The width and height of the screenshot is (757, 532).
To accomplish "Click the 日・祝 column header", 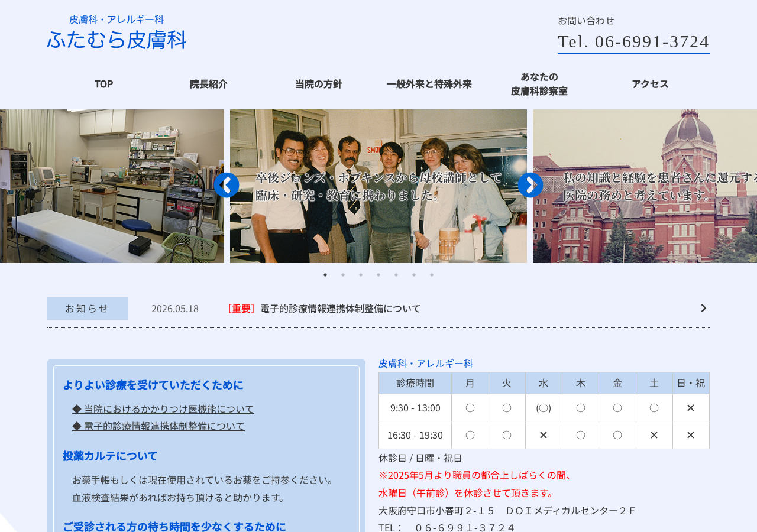I will pos(691,383).
